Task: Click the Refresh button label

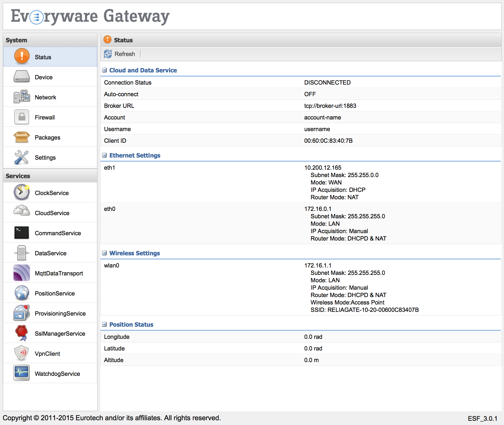Action: tap(125, 54)
